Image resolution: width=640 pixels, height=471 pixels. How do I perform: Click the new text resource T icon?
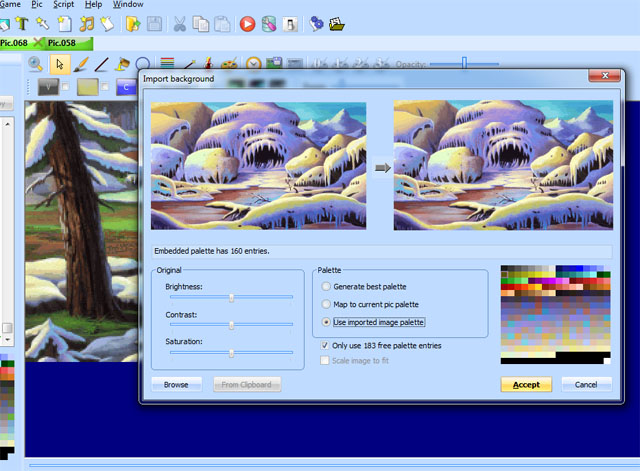click(x=22, y=24)
